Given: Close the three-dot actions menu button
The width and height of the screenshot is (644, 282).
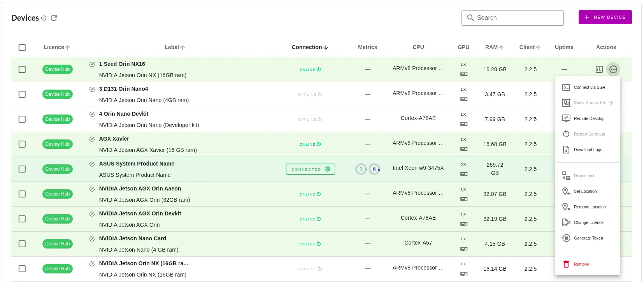Looking at the screenshot, I should pos(613,69).
